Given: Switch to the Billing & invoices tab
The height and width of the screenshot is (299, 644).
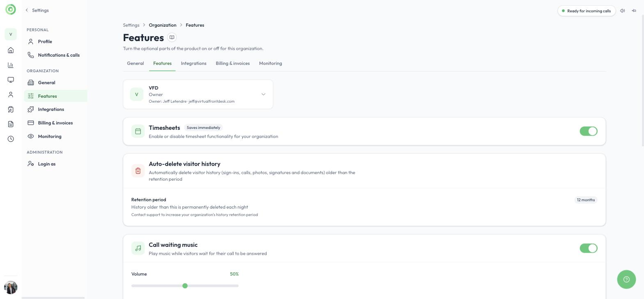Looking at the screenshot, I should (232, 63).
